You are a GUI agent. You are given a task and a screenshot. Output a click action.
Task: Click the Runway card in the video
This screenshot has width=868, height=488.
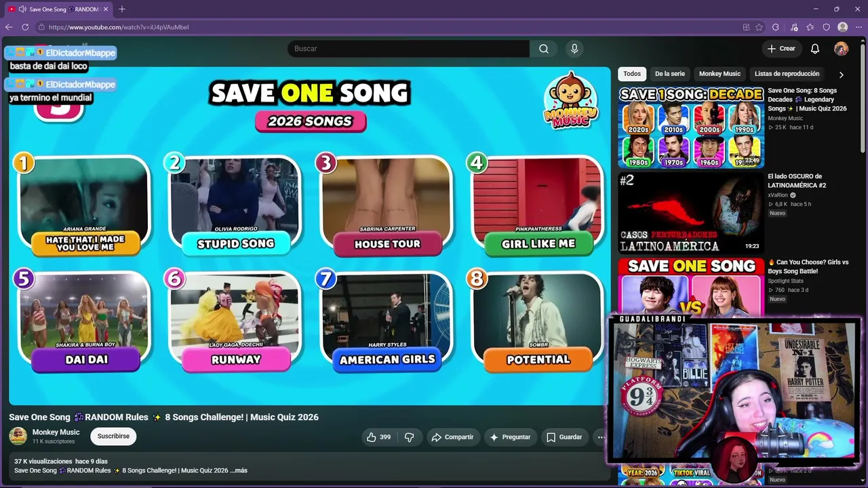tap(235, 322)
